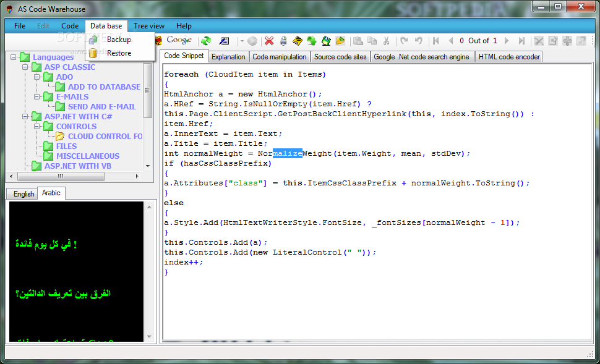Collapse the ASP CLASSIC node

tap(25, 67)
